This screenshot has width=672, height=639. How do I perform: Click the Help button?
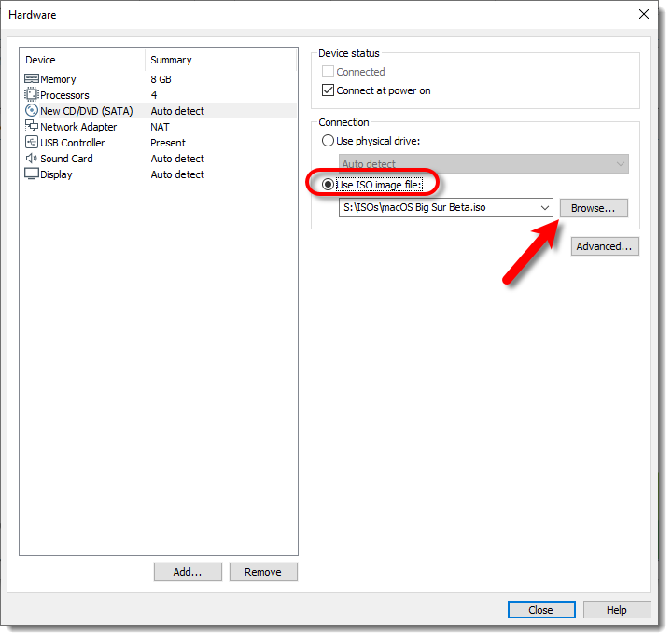[617, 610]
